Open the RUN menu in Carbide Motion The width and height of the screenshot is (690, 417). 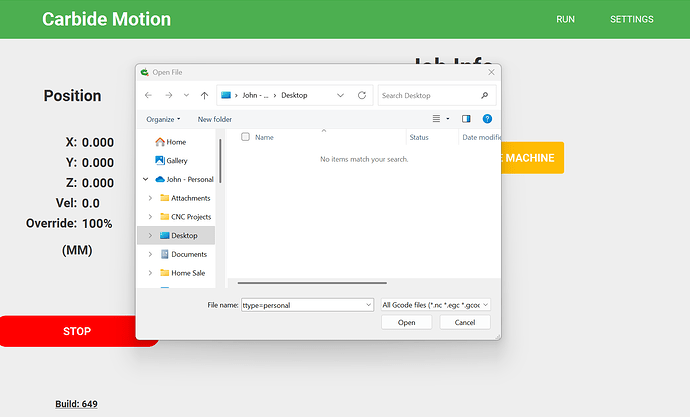click(565, 19)
